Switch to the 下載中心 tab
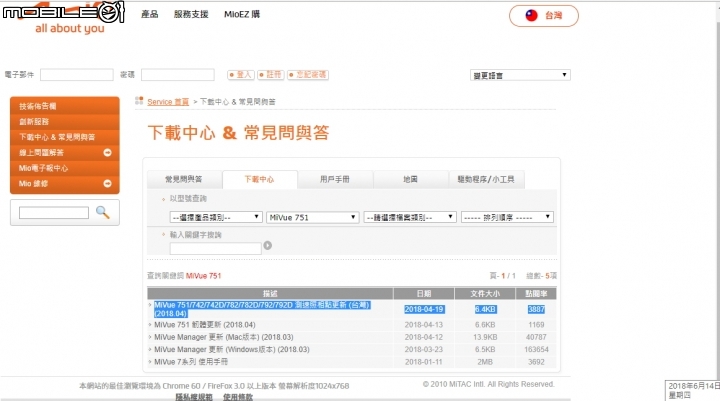Screen dimensions: 720x401 click(x=259, y=179)
